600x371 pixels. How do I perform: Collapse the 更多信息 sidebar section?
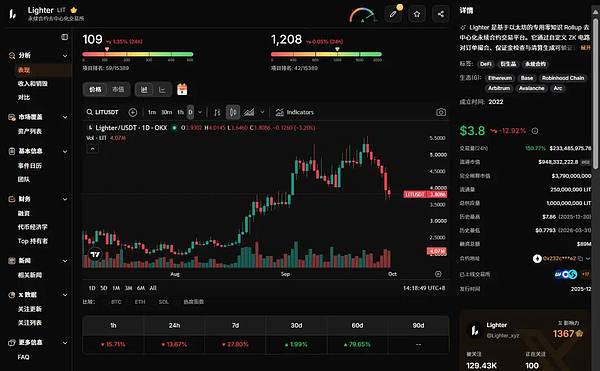(65, 343)
